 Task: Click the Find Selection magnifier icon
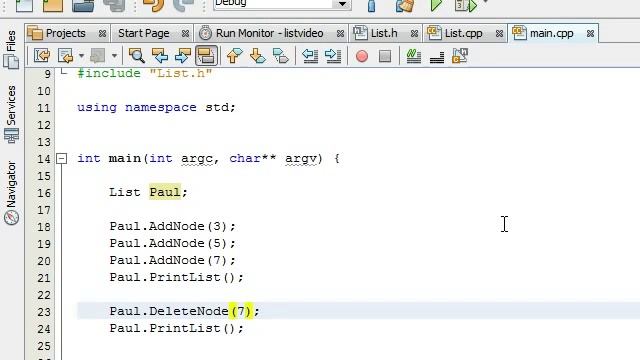[x=136, y=56]
